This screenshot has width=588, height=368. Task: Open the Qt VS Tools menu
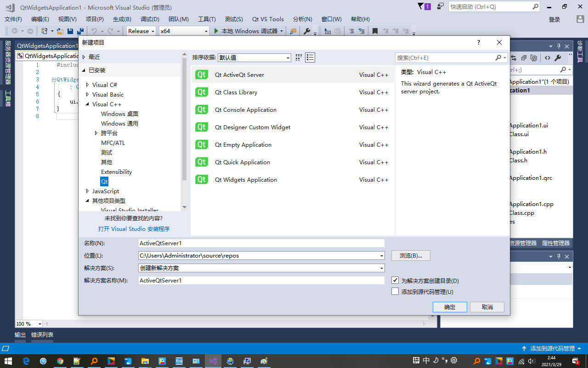pos(268,19)
